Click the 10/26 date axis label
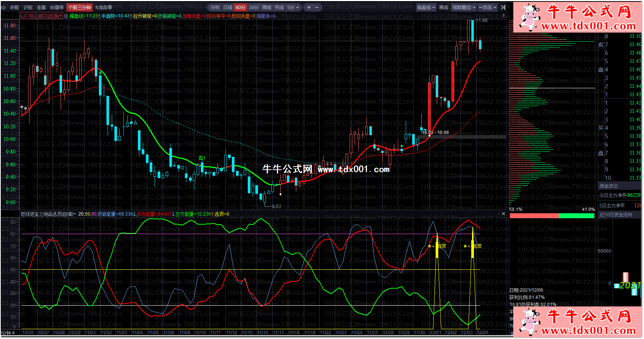Screen dimensions: 644x339 pos(28,333)
